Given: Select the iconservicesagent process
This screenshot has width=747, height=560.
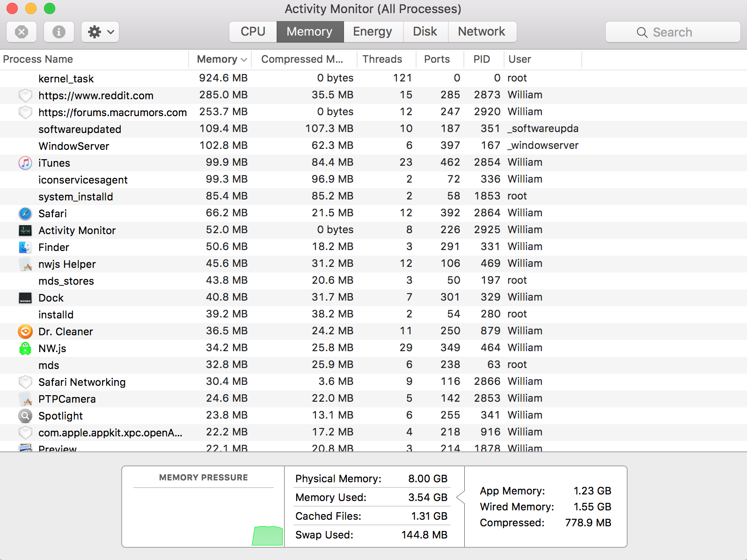Looking at the screenshot, I should click(x=373, y=180).
